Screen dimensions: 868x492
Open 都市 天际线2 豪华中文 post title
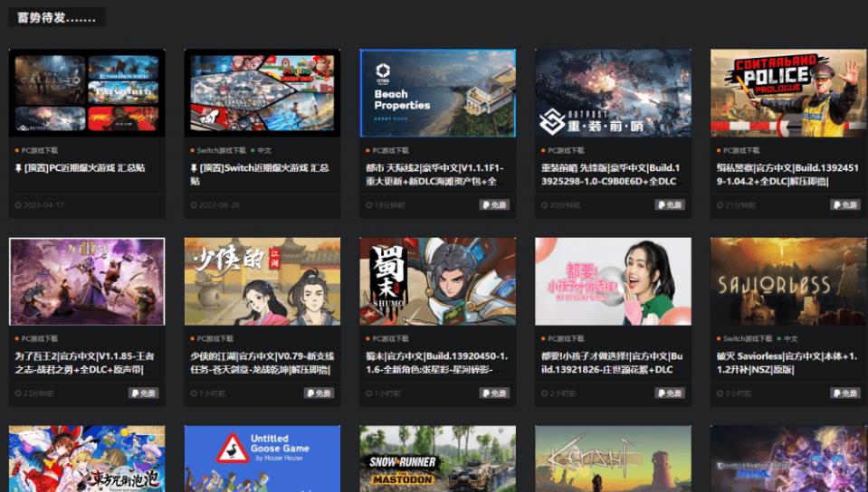pos(435,175)
